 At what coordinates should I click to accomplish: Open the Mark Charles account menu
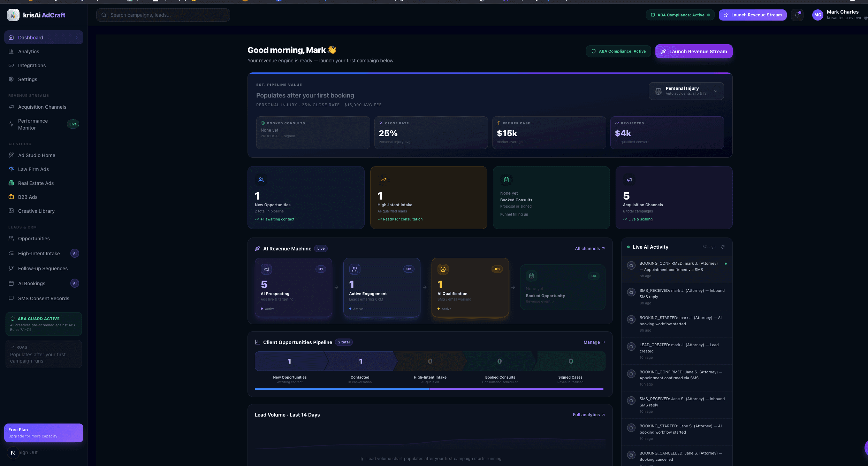coord(839,15)
